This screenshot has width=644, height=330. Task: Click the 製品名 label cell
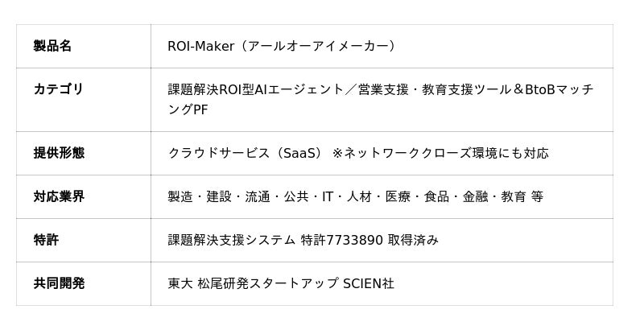coord(52,46)
